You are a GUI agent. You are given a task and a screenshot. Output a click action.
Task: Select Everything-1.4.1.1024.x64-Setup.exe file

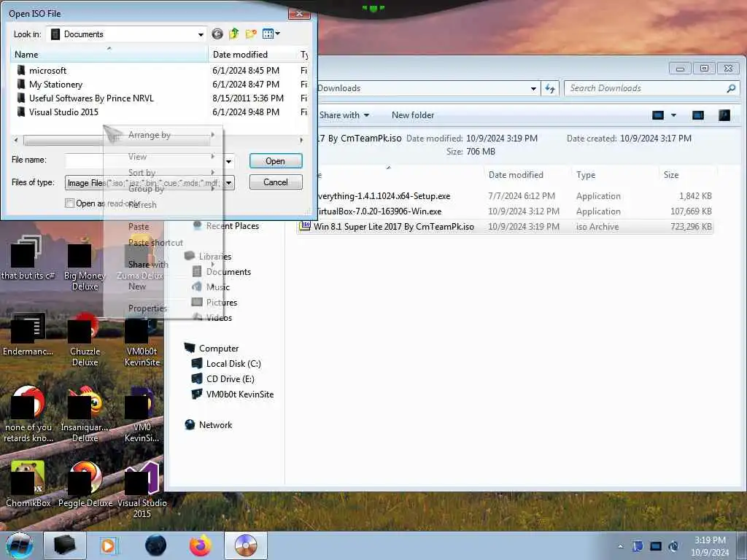click(x=505, y=196)
